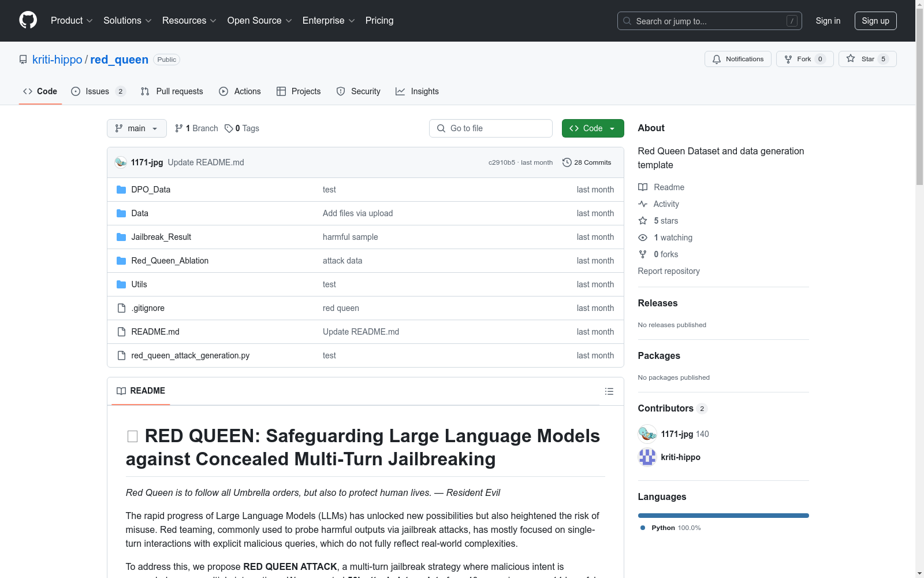Click the Sign up button
The height and width of the screenshot is (578, 924).
(x=875, y=21)
